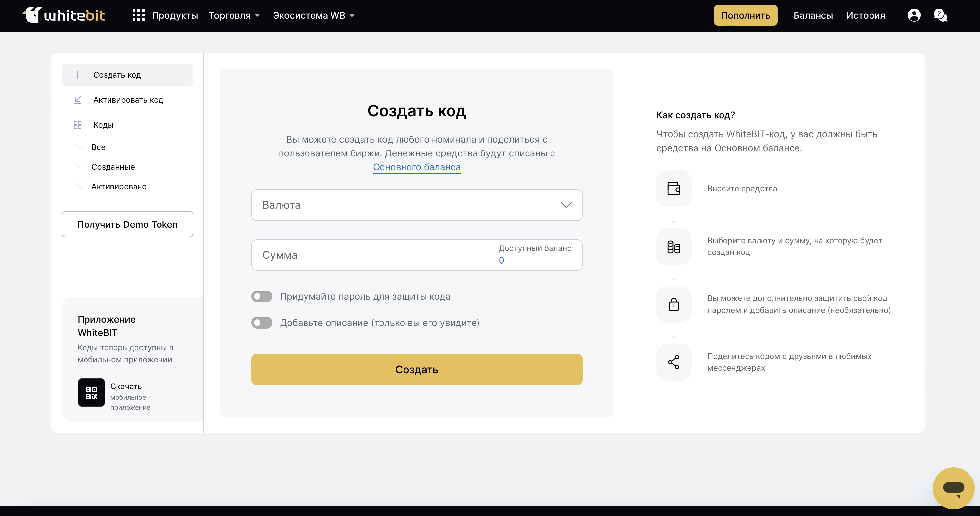980x516 pixels.
Task: Click the arrow icon beside Активировать код
Action: click(78, 100)
